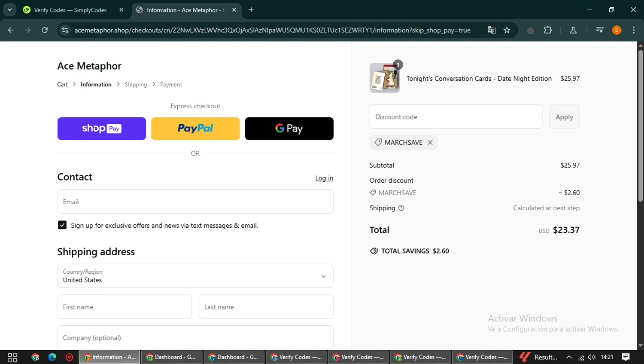Click the Log in link

pos(324,178)
